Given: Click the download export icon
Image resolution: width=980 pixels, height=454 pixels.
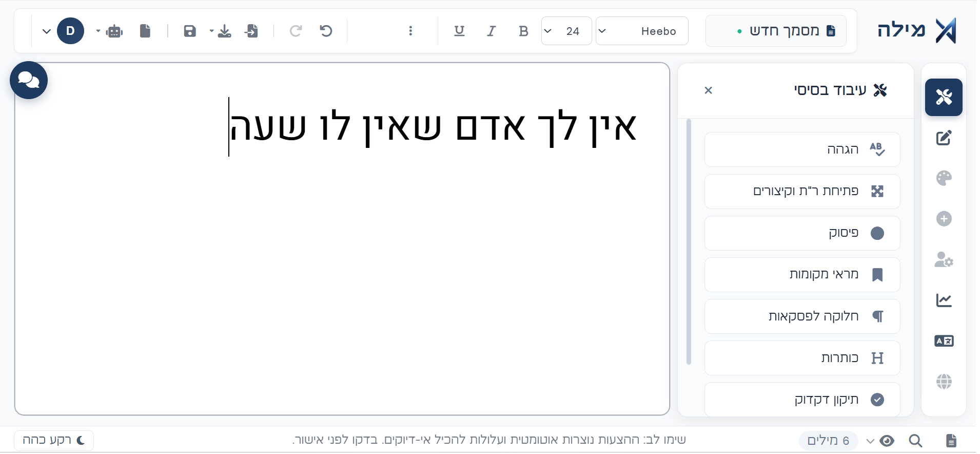Looking at the screenshot, I should [224, 31].
